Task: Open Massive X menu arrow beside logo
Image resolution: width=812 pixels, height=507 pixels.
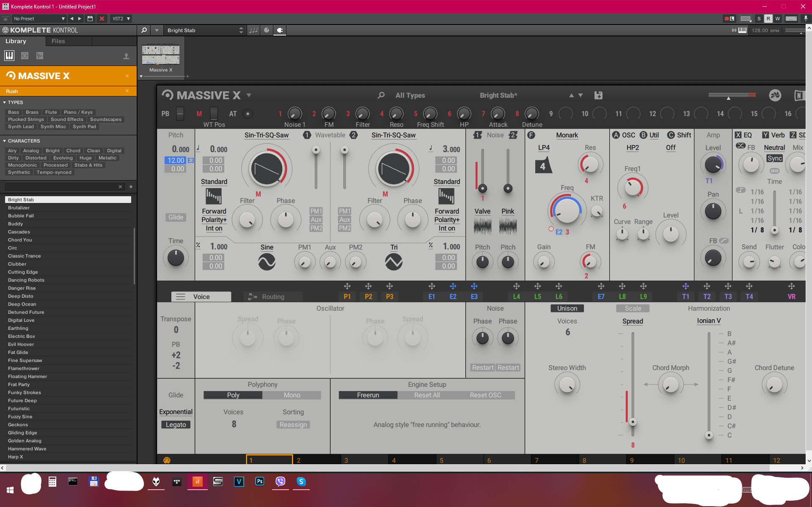Action: [249, 95]
